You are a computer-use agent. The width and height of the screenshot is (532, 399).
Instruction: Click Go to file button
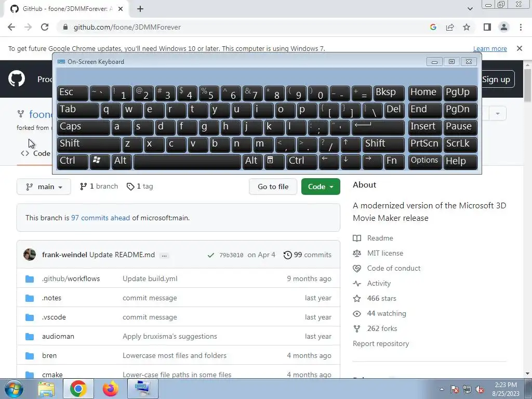coord(273,187)
